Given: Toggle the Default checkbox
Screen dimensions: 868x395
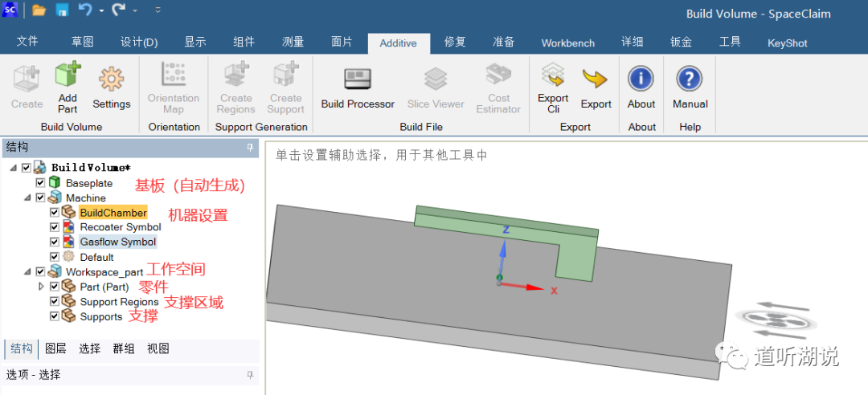Looking at the screenshot, I should pyautogui.click(x=55, y=257).
